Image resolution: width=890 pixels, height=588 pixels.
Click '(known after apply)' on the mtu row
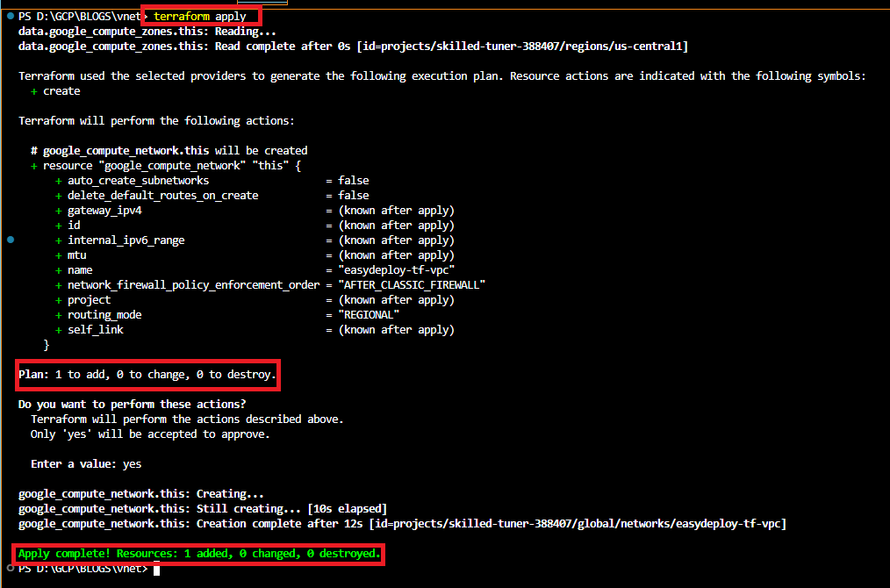coord(396,255)
